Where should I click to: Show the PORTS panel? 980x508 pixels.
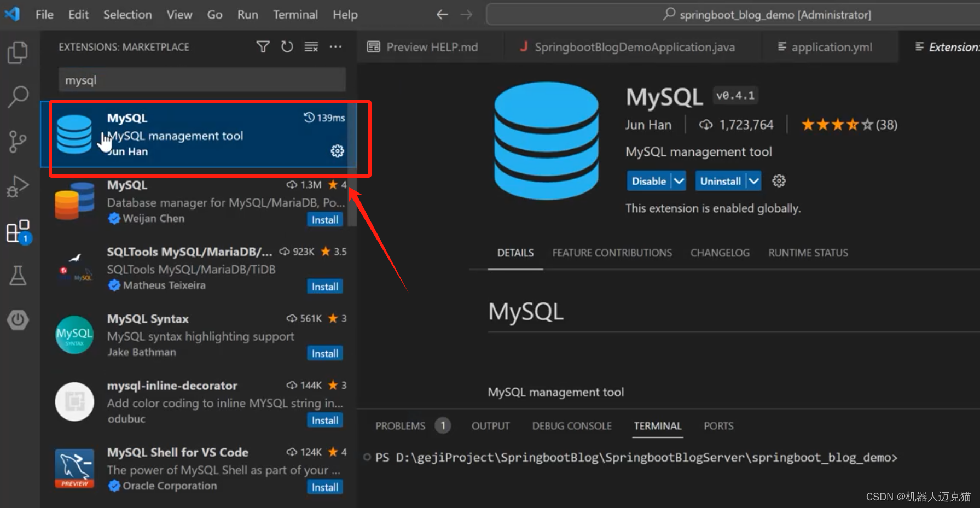tap(718, 425)
